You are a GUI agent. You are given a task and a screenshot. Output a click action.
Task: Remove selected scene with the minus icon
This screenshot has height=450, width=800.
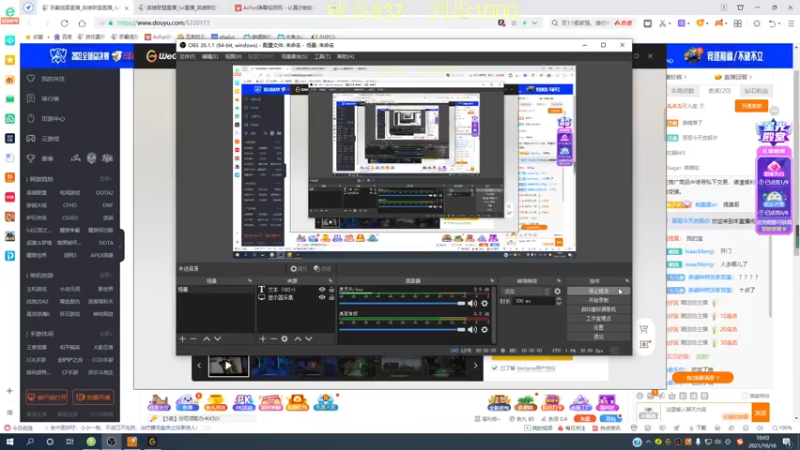pos(193,339)
